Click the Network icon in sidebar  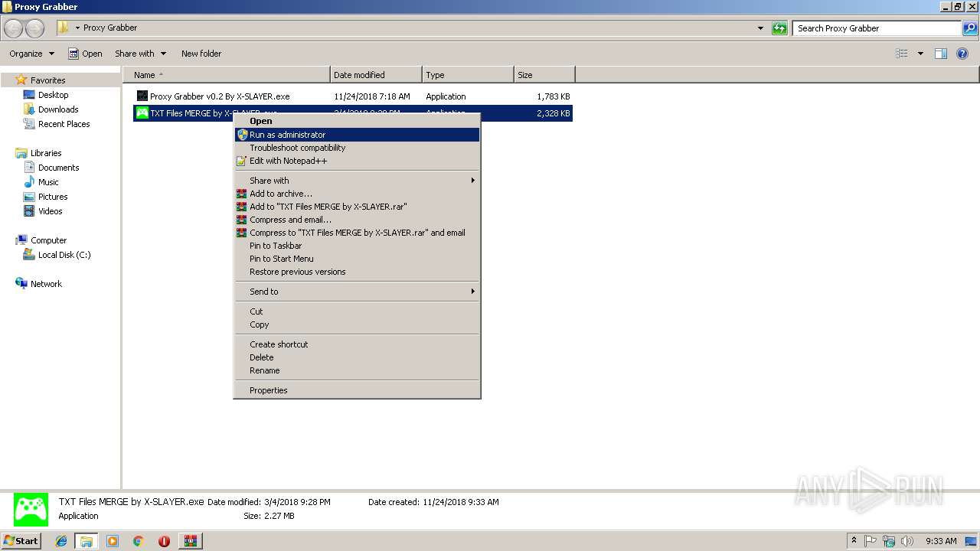21,284
